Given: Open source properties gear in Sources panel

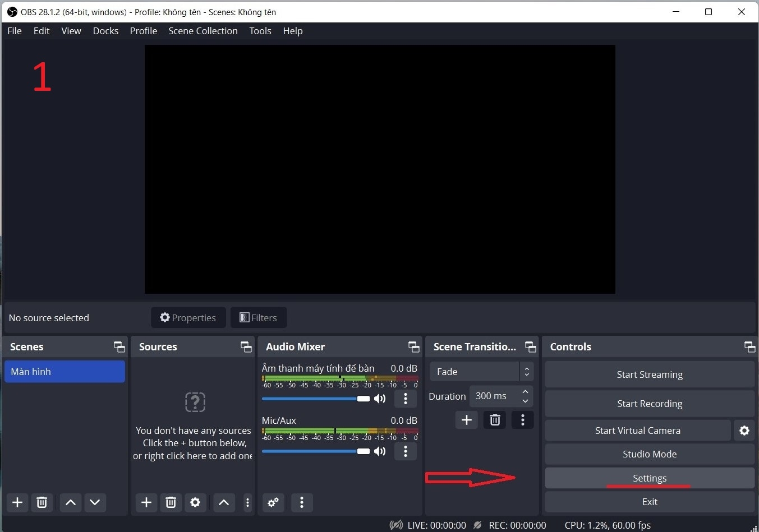Looking at the screenshot, I should point(195,502).
